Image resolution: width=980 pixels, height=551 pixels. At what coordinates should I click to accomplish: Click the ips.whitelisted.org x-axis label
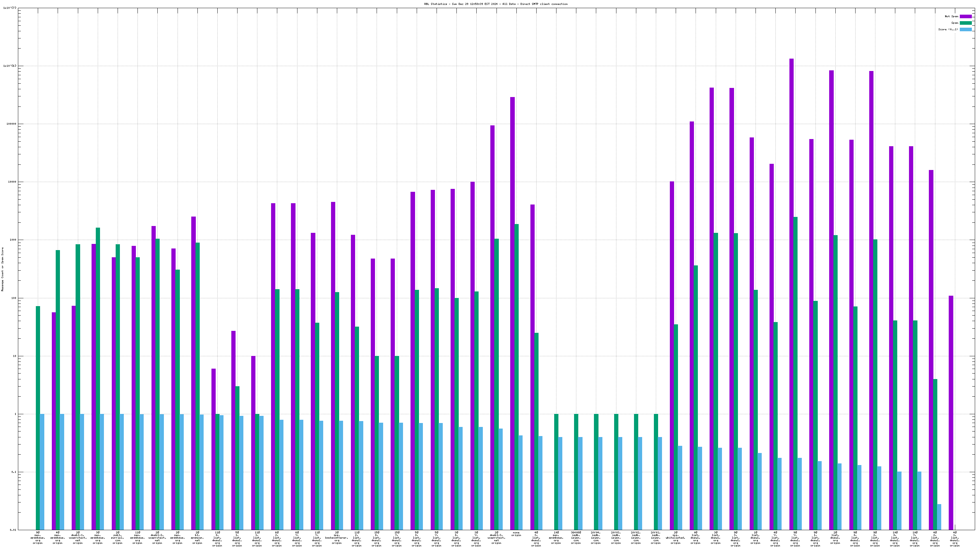pyautogui.click(x=675, y=538)
